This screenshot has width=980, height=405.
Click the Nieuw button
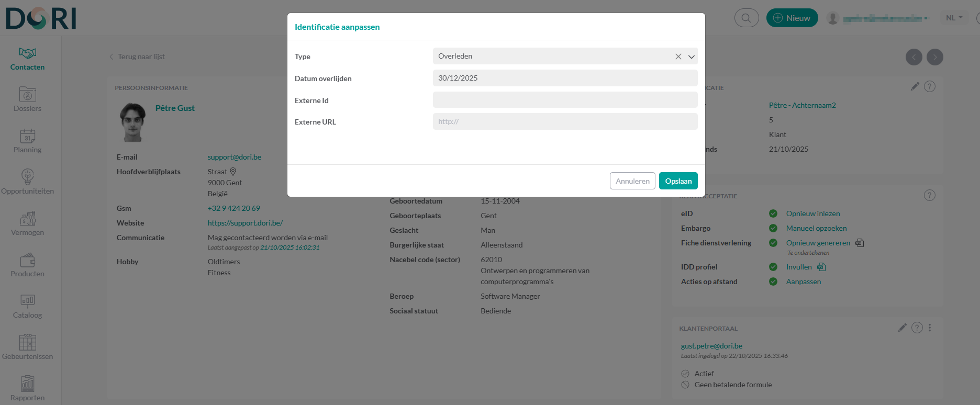click(792, 18)
